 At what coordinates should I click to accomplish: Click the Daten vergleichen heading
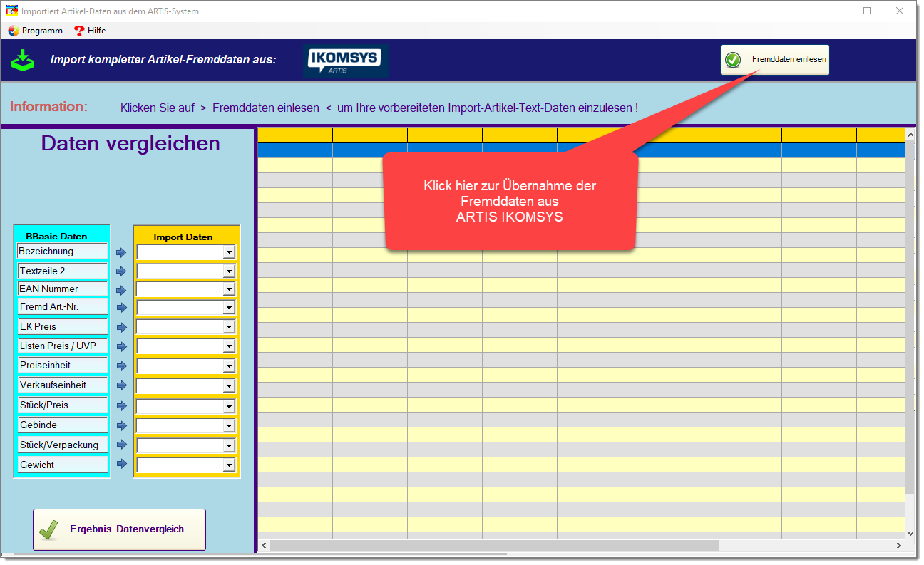[130, 143]
